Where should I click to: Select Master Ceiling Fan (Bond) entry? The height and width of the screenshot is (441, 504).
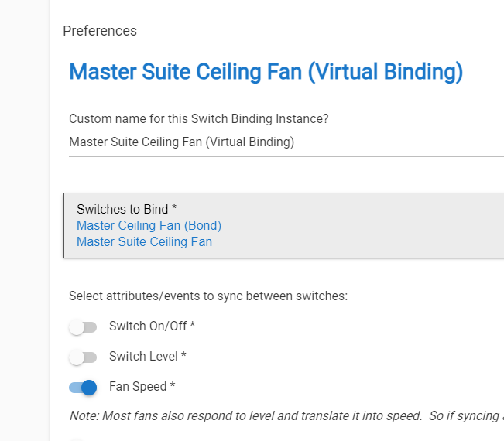pos(149,225)
